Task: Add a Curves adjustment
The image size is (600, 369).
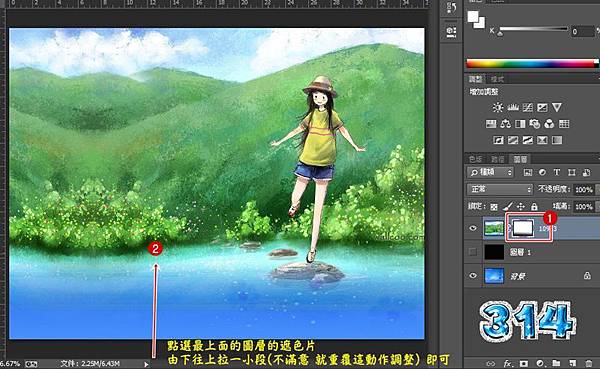Action: [528, 108]
